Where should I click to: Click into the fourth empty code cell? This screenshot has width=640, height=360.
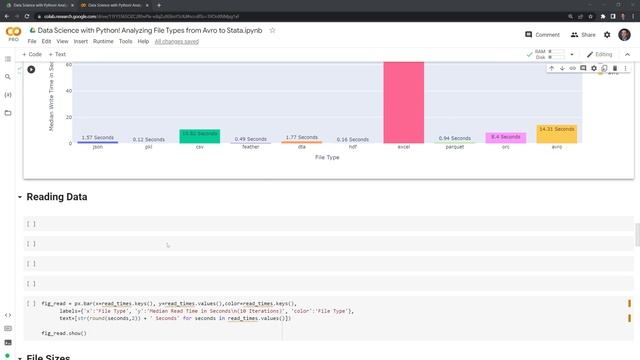[x=329, y=284]
